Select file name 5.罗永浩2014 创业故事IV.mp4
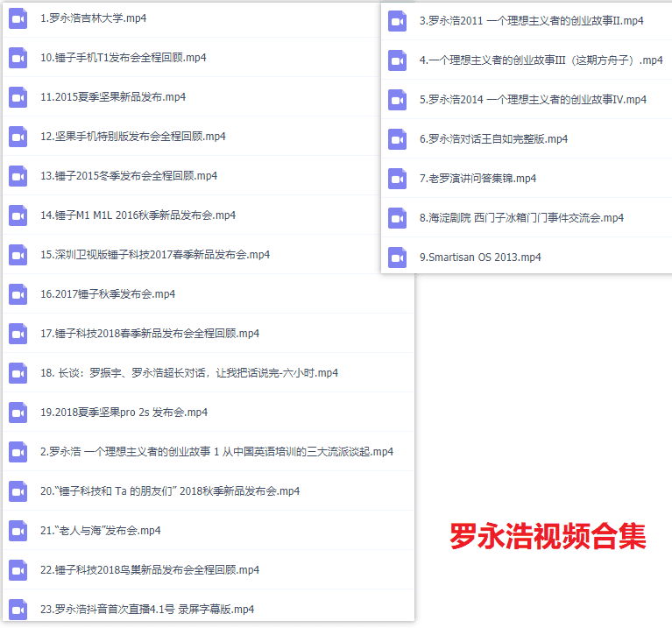The height and width of the screenshot is (628, 672). click(534, 100)
